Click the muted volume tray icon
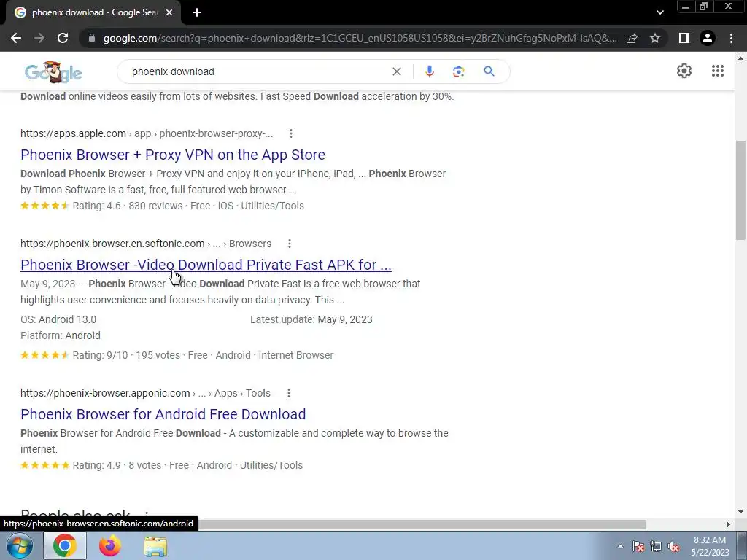Screen dimensions: 747x560 pos(673,547)
